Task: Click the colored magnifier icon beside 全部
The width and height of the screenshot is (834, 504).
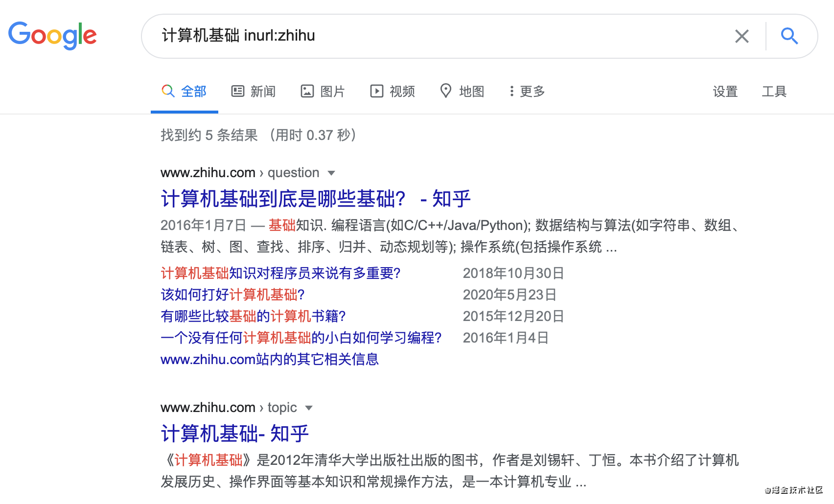Action: pos(168,91)
